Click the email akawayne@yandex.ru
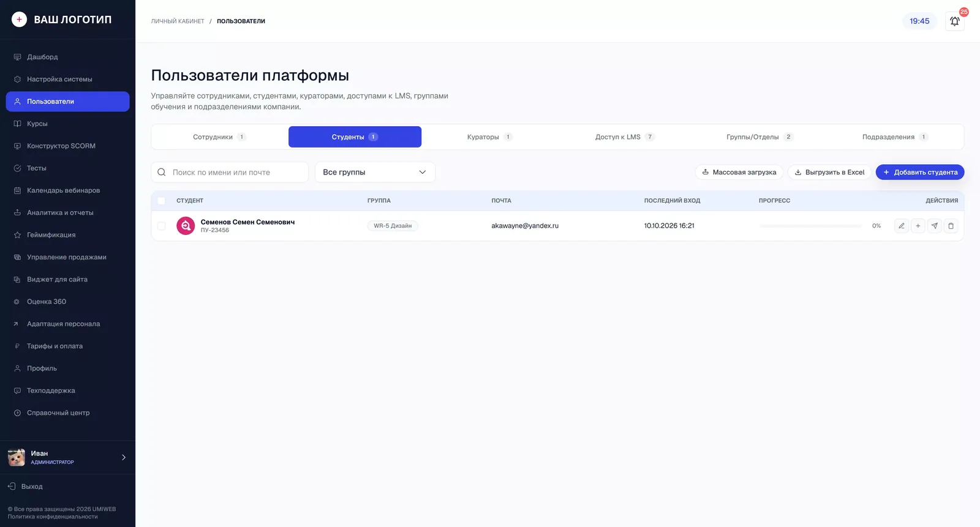 click(x=525, y=226)
